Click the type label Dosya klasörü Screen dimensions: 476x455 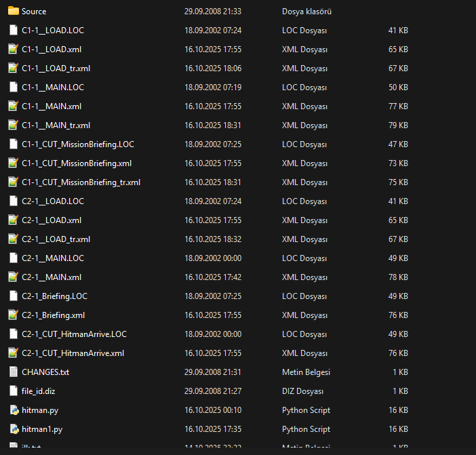pos(306,12)
